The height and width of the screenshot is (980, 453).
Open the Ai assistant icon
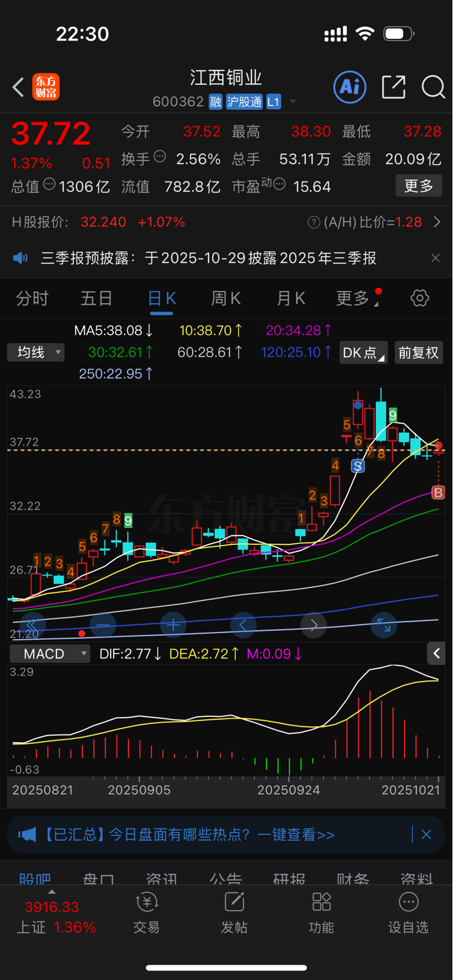coord(350,87)
